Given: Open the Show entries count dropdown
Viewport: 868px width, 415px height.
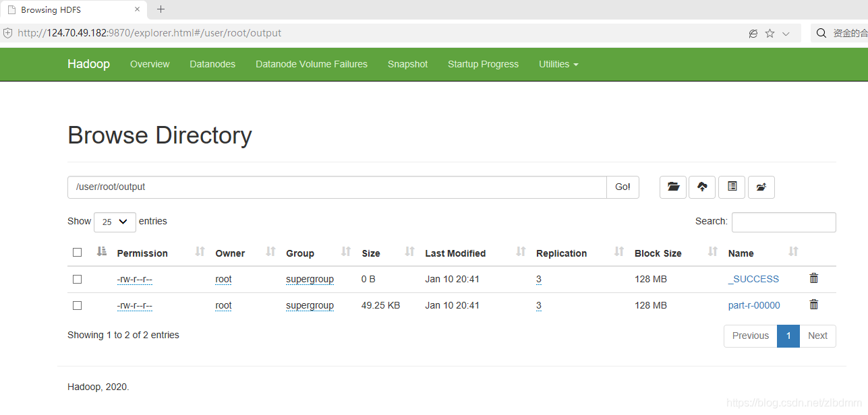Looking at the screenshot, I should coord(115,221).
